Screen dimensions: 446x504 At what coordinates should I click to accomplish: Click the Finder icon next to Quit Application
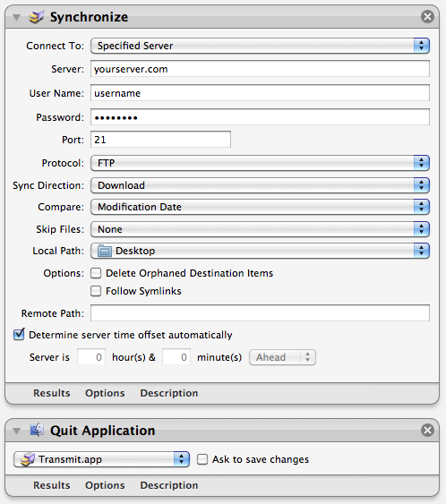(37, 430)
